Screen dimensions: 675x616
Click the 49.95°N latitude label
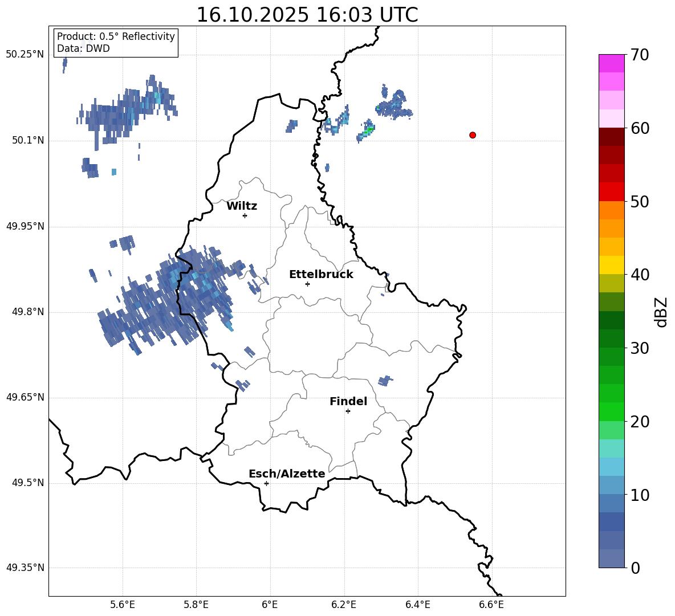click(25, 226)
